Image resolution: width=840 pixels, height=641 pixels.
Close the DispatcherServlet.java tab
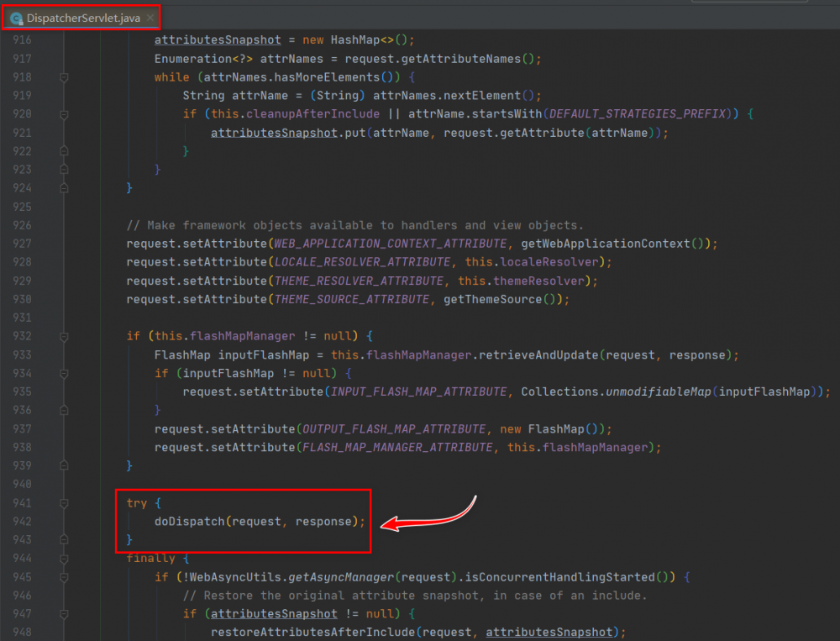click(x=150, y=18)
